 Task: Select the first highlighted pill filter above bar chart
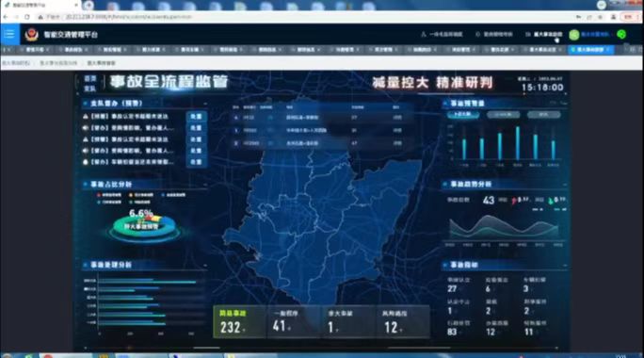coord(463,114)
